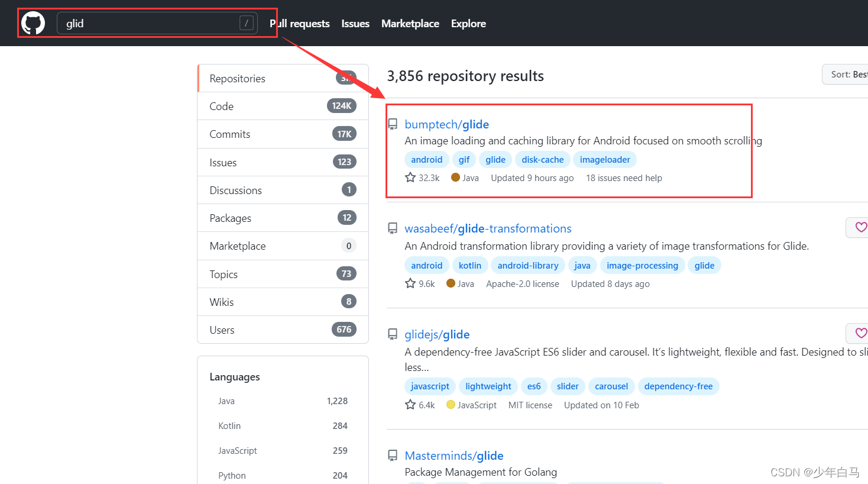Filter by JavaScript language

tap(283, 451)
